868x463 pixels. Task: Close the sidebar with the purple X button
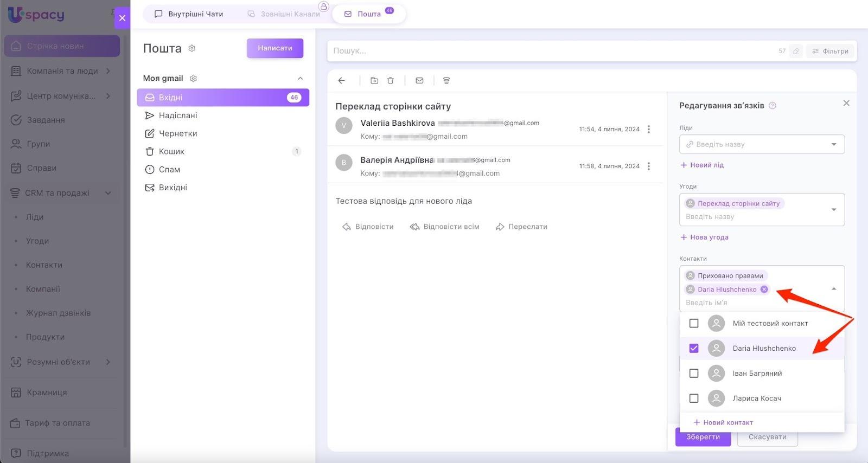click(122, 18)
